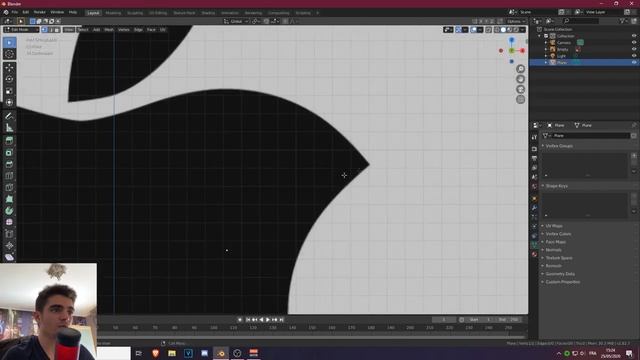Open Modifier properties wrench tab
This screenshot has height=360, width=640.
534,208
